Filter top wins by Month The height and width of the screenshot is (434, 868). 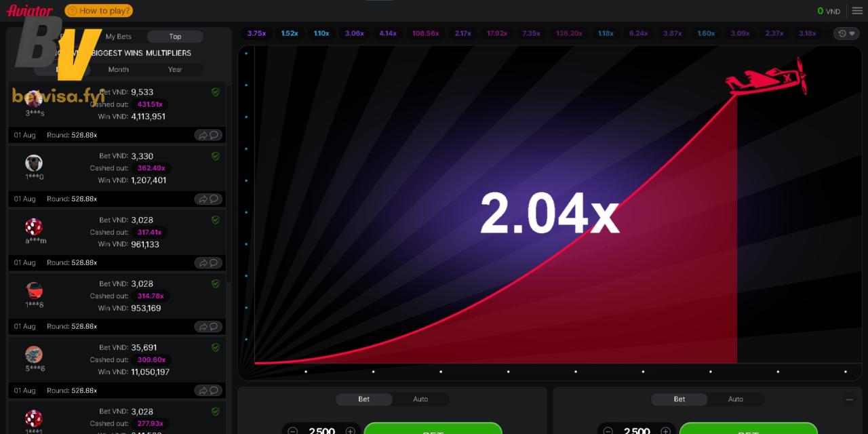119,69
